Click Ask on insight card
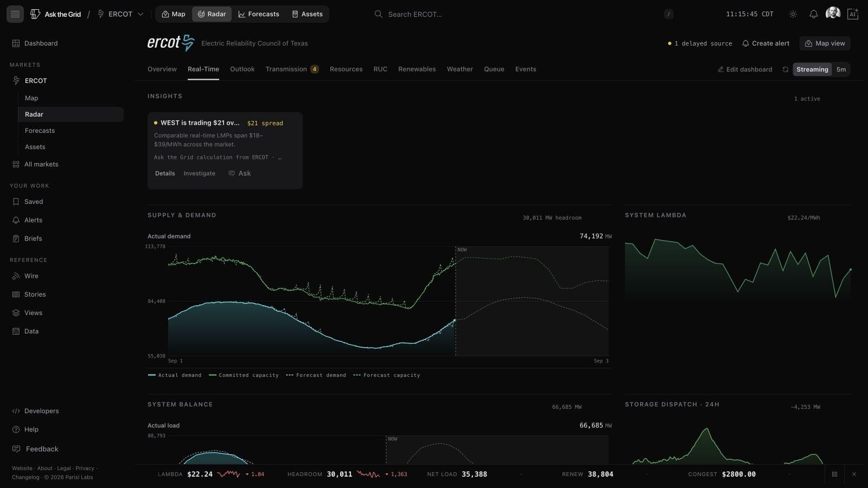 pos(240,174)
